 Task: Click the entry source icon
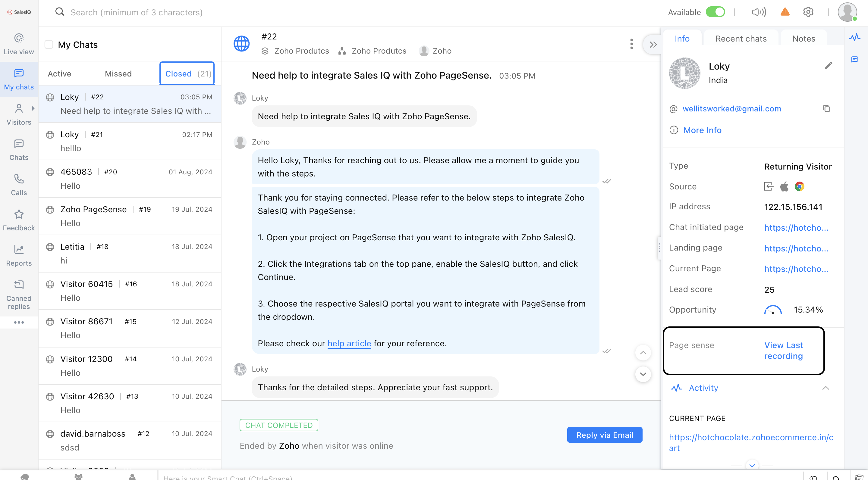pos(769,186)
